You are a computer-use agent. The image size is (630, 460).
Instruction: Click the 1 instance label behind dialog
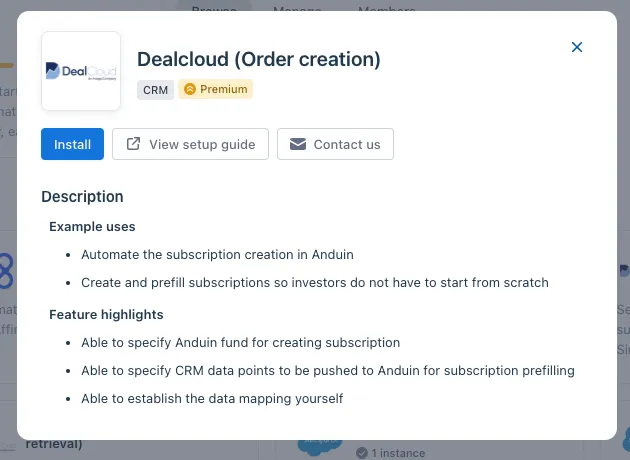pyautogui.click(x=398, y=453)
